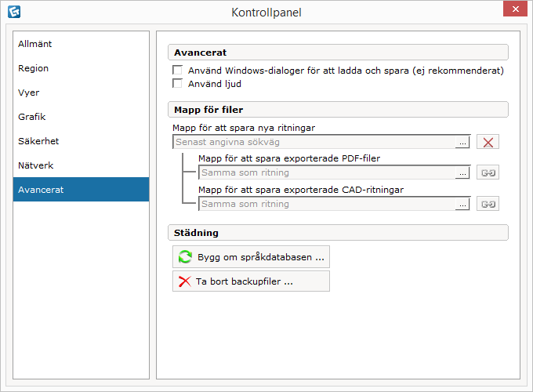533x392 pixels.
Task: Toggle the Använd ljud checkbox
Action: point(177,83)
